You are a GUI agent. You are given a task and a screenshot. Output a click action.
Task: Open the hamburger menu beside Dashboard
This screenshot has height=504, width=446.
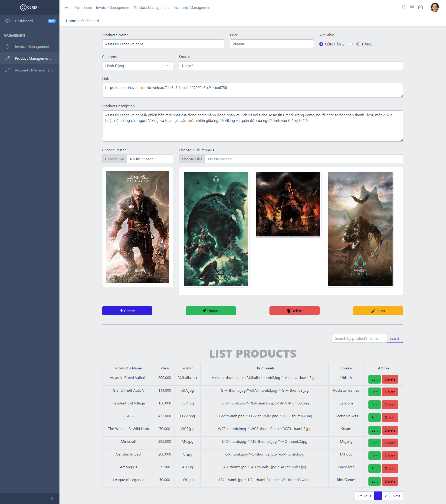[x=66, y=7]
